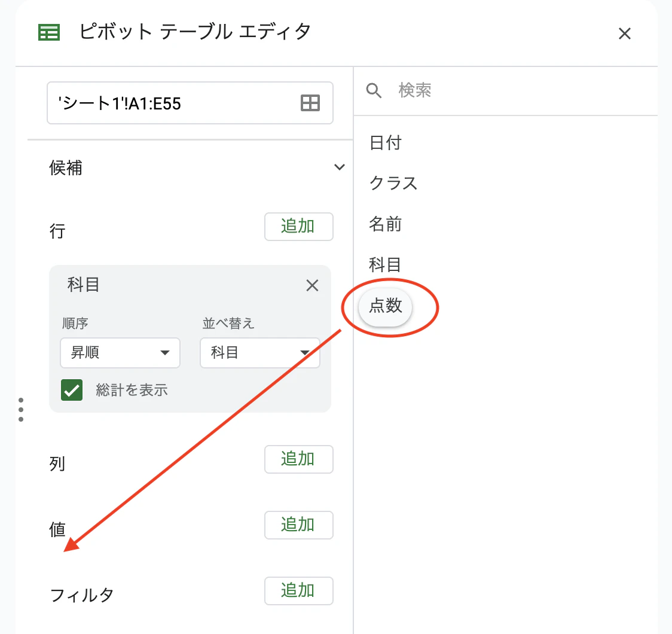The image size is (672, 634).
Task: Open the grid data range selector icon
Action: tap(310, 103)
